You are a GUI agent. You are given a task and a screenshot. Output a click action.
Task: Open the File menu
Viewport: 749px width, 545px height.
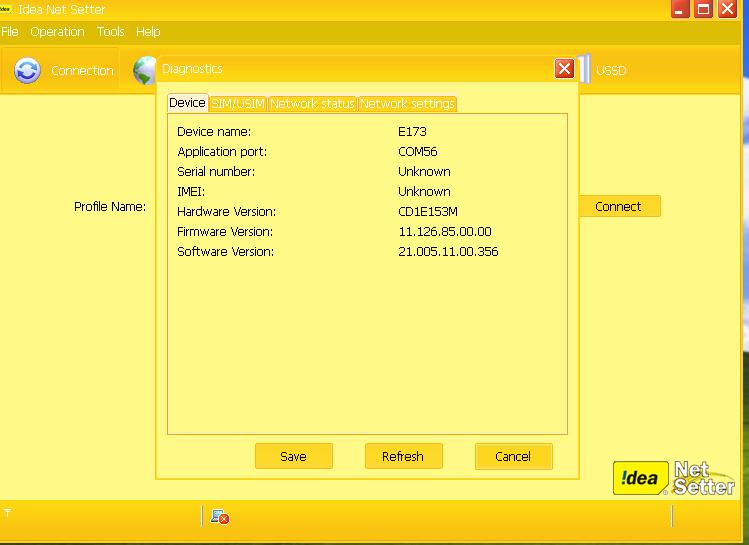pyautogui.click(x=10, y=32)
